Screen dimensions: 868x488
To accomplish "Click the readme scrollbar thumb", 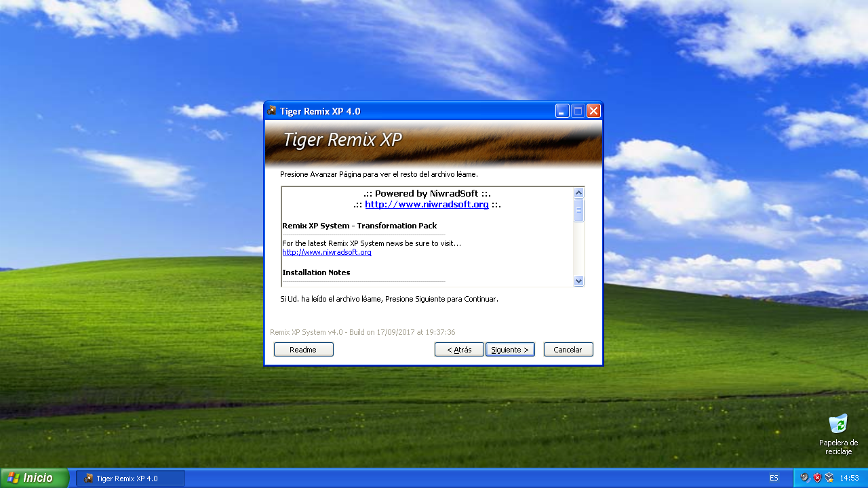I will [x=578, y=210].
